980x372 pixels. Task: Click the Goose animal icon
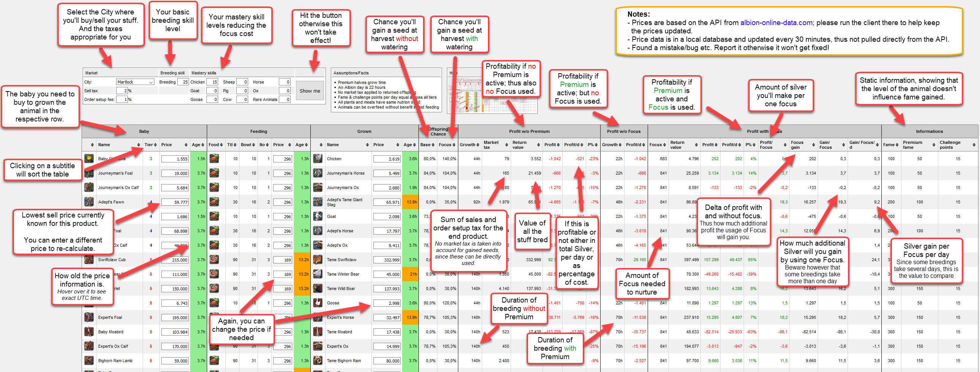318,303
